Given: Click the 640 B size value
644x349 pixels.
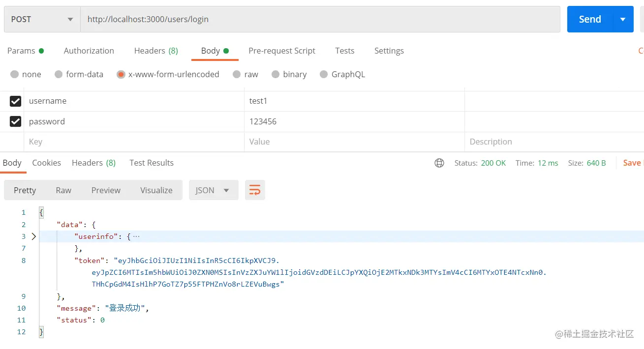Looking at the screenshot, I should [x=596, y=163].
